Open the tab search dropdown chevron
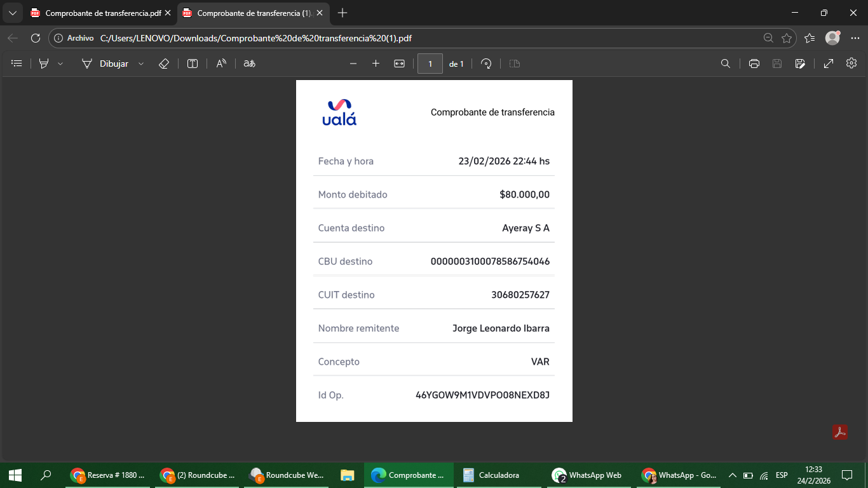This screenshot has width=868, height=488. click(x=12, y=13)
